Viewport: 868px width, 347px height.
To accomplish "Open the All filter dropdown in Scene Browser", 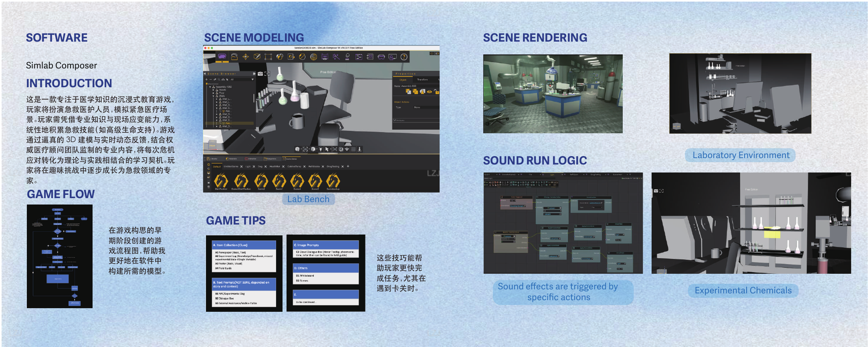I will (241, 80).
